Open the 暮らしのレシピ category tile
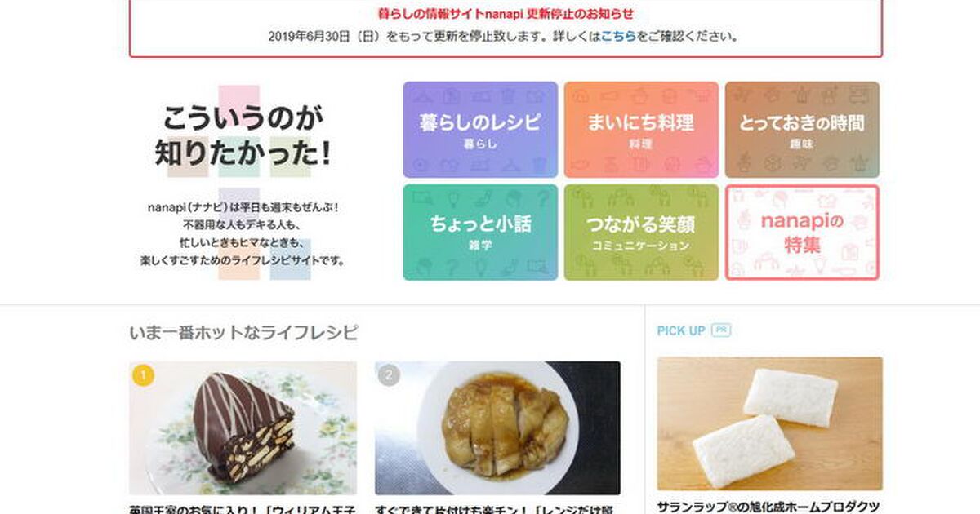 [480, 130]
